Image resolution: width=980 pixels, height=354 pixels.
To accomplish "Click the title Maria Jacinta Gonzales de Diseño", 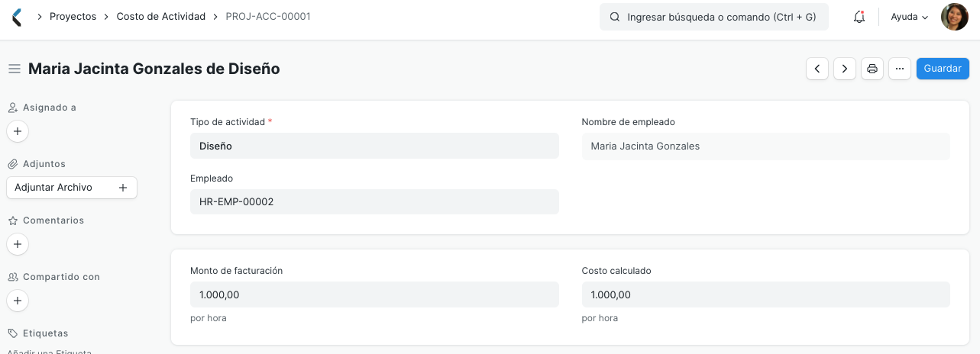I will point(154,69).
